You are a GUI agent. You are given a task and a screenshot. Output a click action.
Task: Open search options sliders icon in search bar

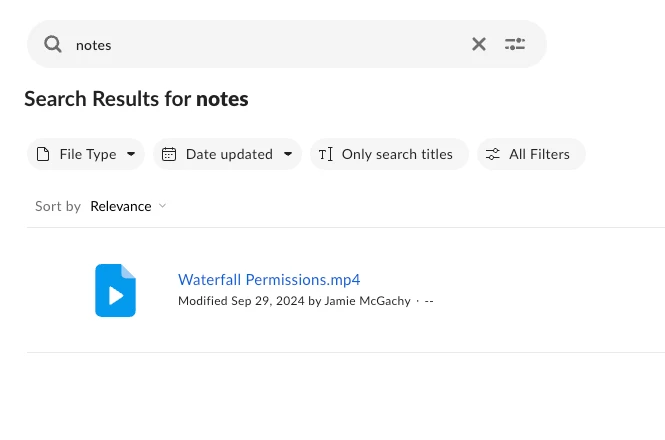(515, 44)
